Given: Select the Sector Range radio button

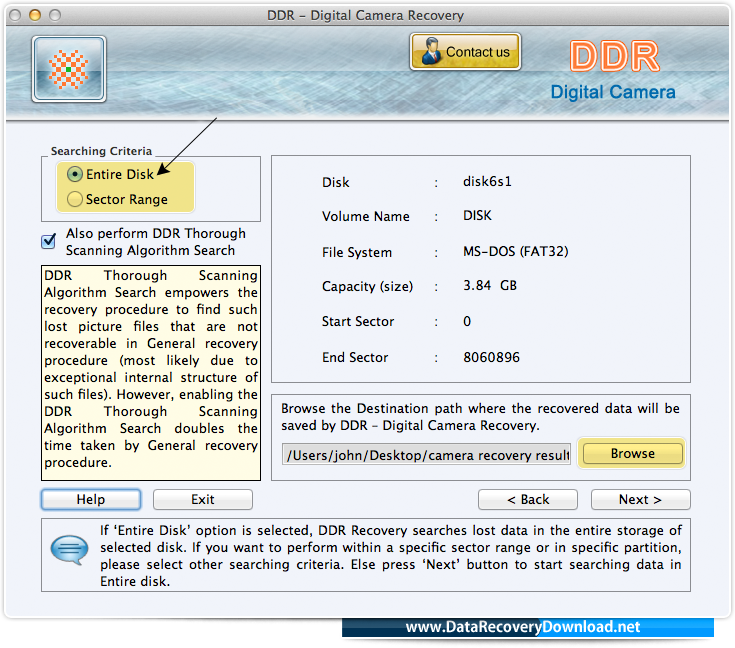Looking at the screenshot, I should (75, 199).
